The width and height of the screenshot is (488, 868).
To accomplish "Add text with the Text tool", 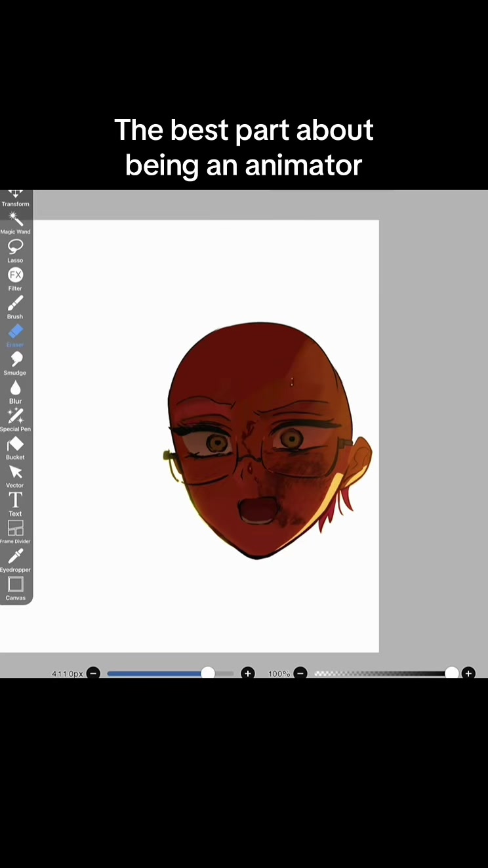I will click(x=15, y=504).
